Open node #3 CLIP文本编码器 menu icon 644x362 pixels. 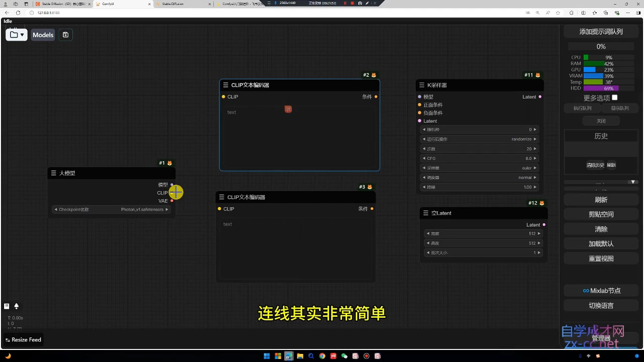pyautogui.click(x=221, y=197)
